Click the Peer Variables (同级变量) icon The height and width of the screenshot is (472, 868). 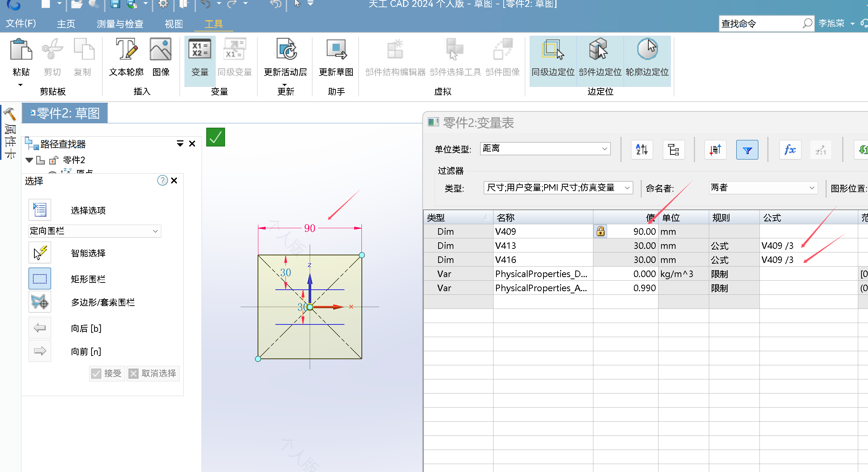[234, 49]
